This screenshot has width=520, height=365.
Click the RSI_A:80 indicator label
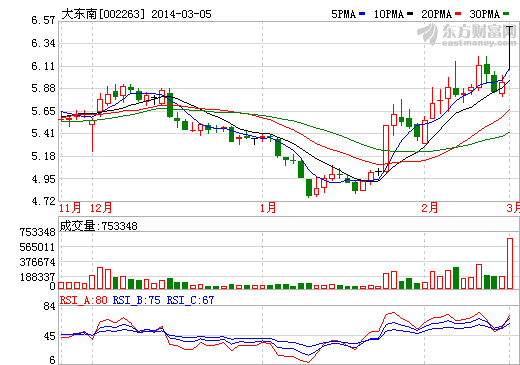pyautogui.click(x=83, y=300)
